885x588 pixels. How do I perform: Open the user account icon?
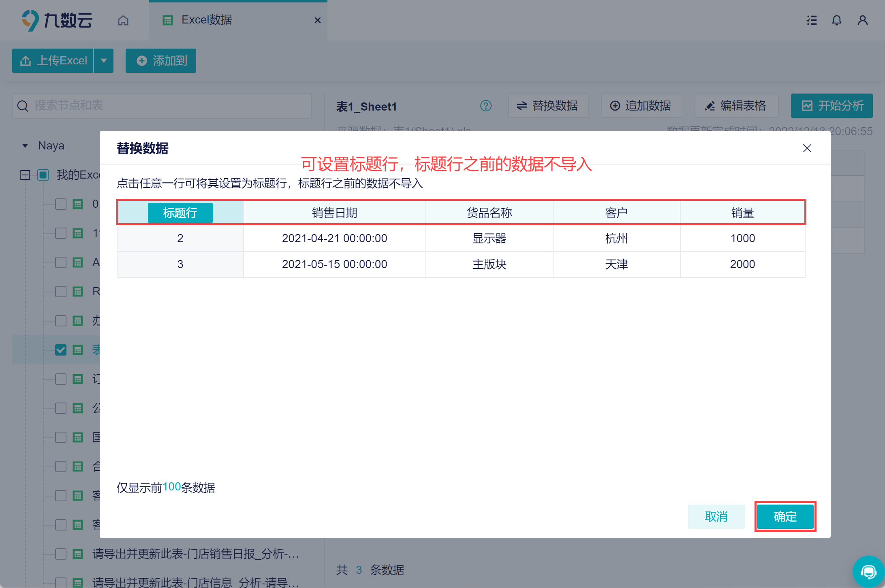862,20
